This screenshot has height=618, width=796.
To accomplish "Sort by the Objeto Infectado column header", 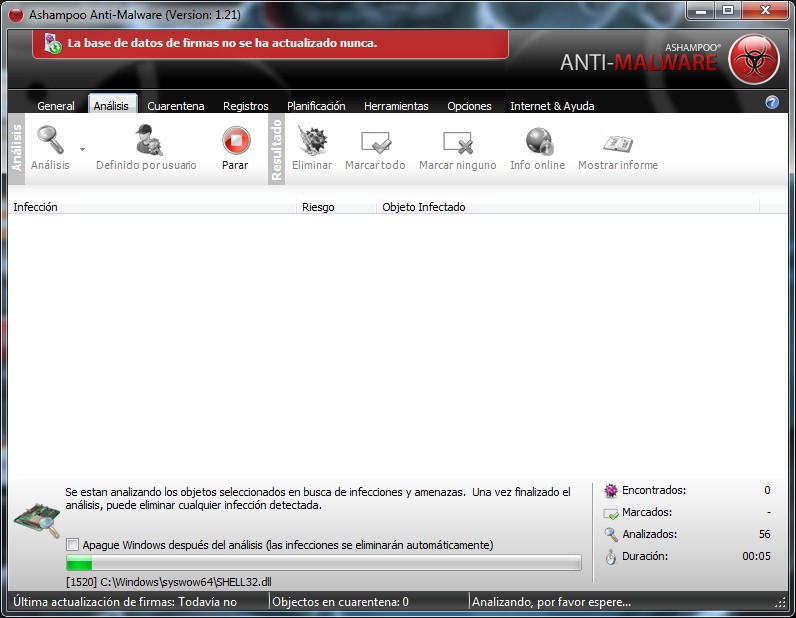I will 568,207.
